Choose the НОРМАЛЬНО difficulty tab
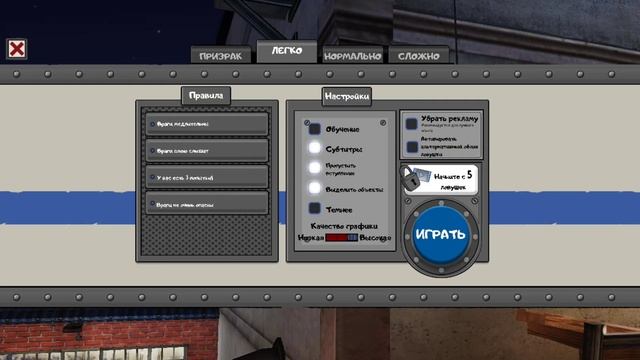Viewport: 640px width, 360px height. (x=353, y=56)
